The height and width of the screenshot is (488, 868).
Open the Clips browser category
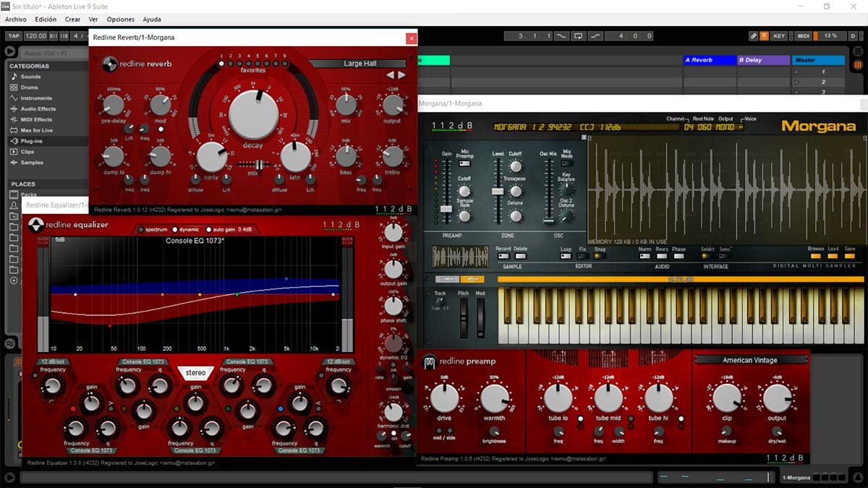click(x=27, y=153)
